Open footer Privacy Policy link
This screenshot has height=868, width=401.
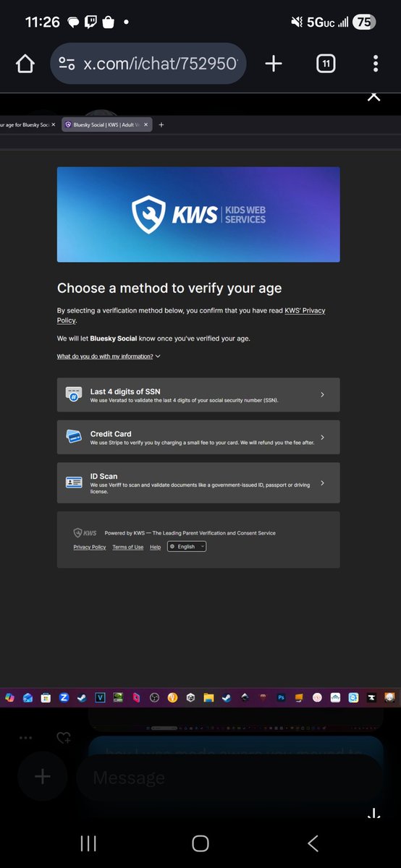pyautogui.click(x=90, y=547)
